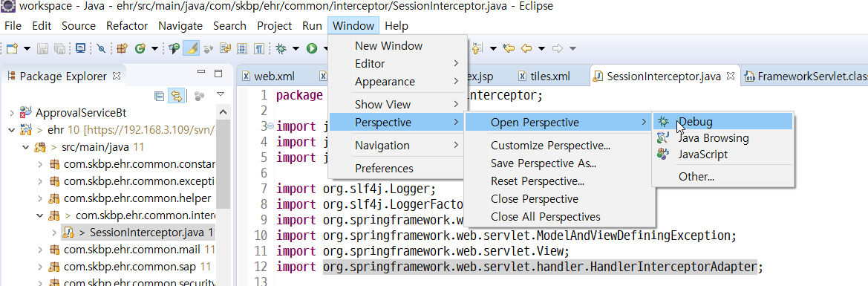Toggle Link with Editor in Package Explorer
Image resolution: width=868 pixels, height=286 pixels.
coord(176,96)
